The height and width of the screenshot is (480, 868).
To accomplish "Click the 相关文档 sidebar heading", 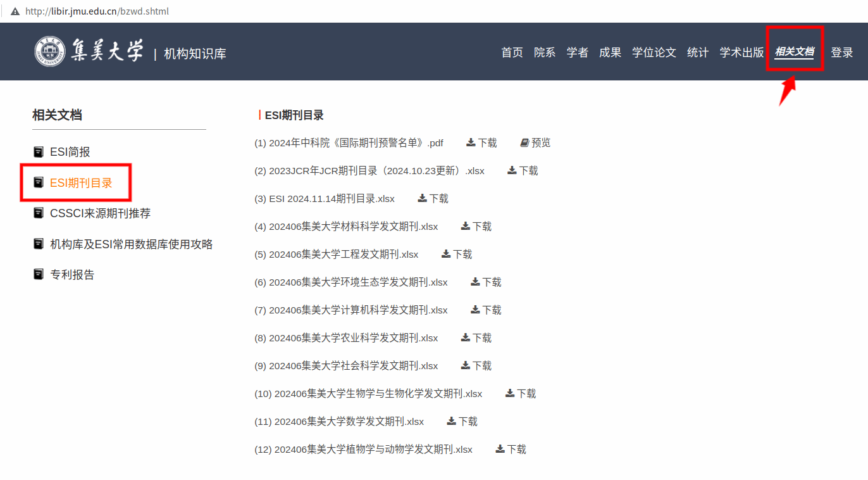I will pos(57,115).
